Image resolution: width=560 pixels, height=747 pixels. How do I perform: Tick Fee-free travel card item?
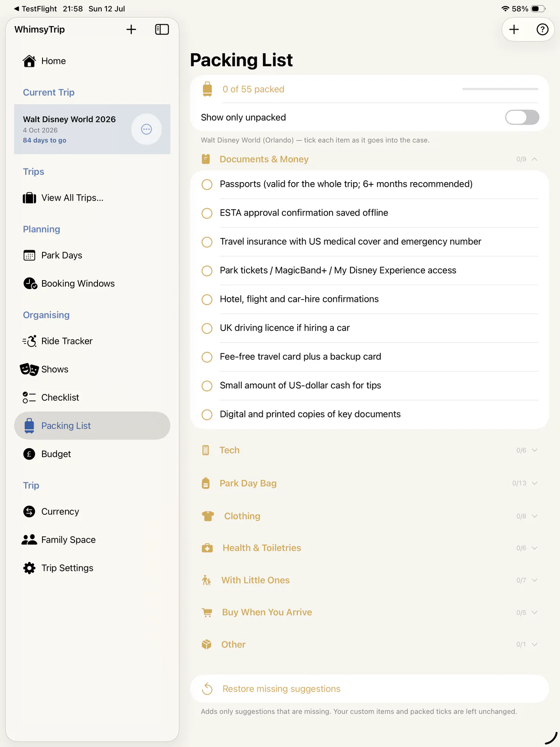click(x=207, y=357)
